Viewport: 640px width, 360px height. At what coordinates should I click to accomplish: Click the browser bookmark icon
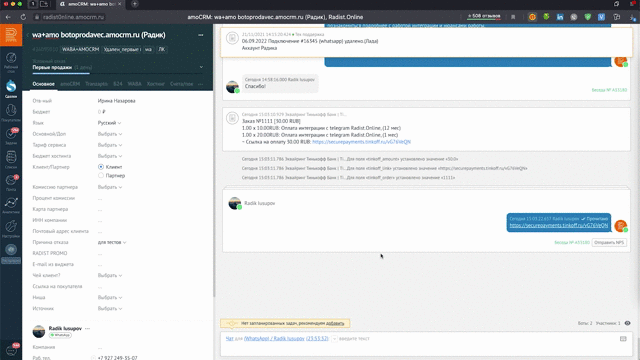pyautogui.click(x=513, y=17)
